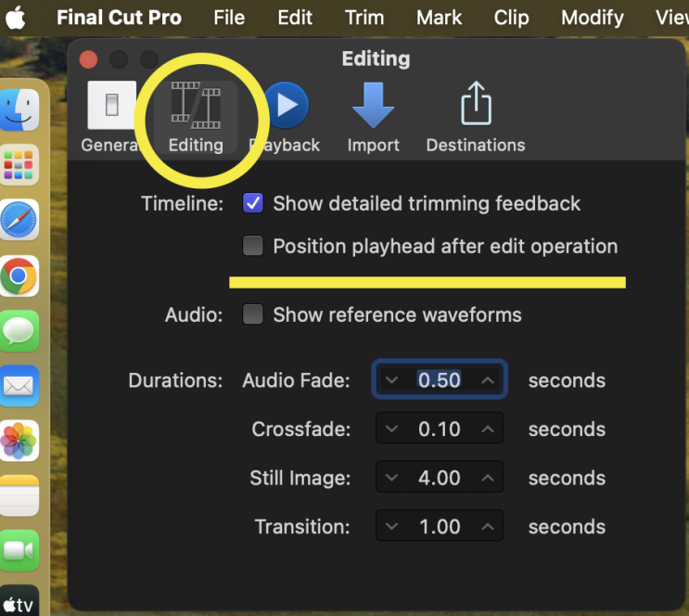Image resolution: width=689 pixels, height=616 pixels.
Task: Launch Google Chrome from the Dock
Action: [x=19, y=276]
